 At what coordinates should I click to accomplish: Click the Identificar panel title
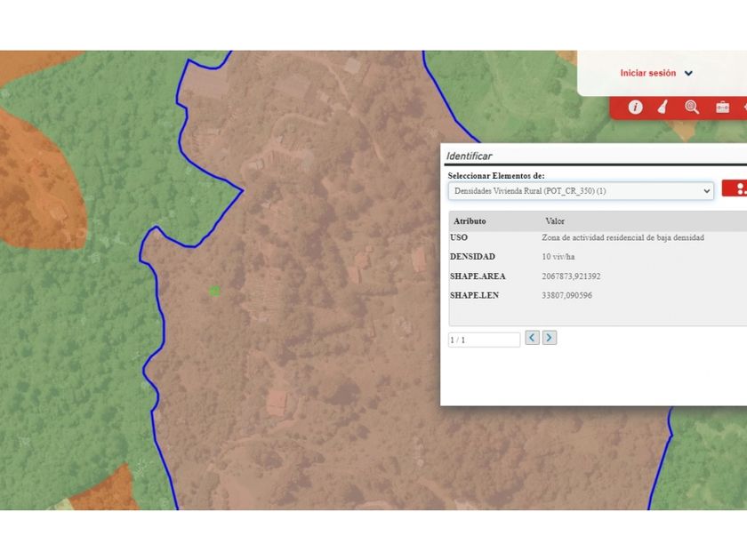469,156
